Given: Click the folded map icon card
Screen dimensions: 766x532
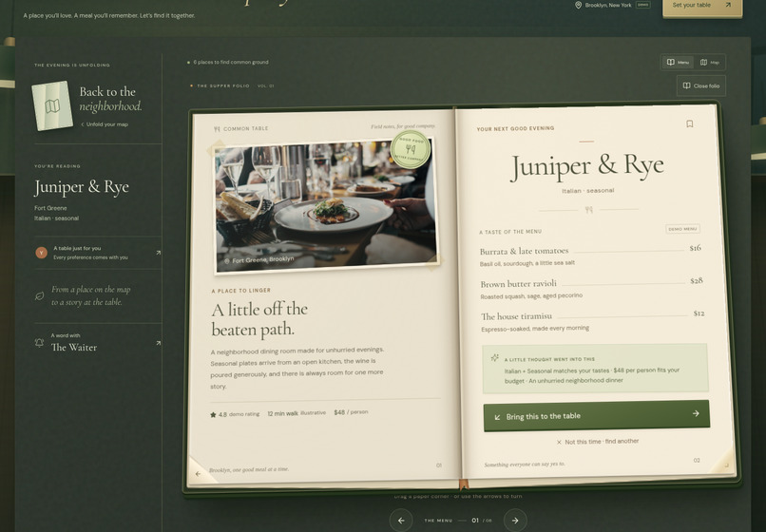Looking at the screenshot, I should tap(52, 106).
